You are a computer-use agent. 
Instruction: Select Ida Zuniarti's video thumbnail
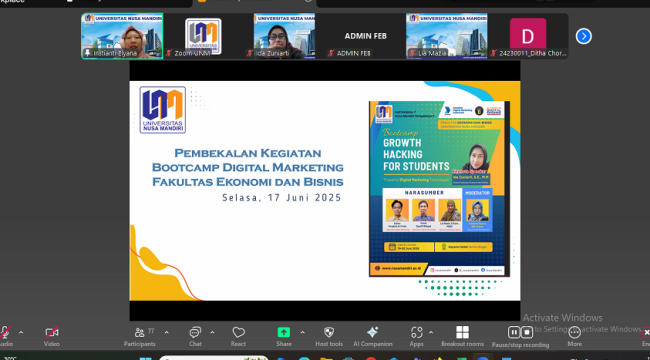pyautogui.click(x=284, y=36)
